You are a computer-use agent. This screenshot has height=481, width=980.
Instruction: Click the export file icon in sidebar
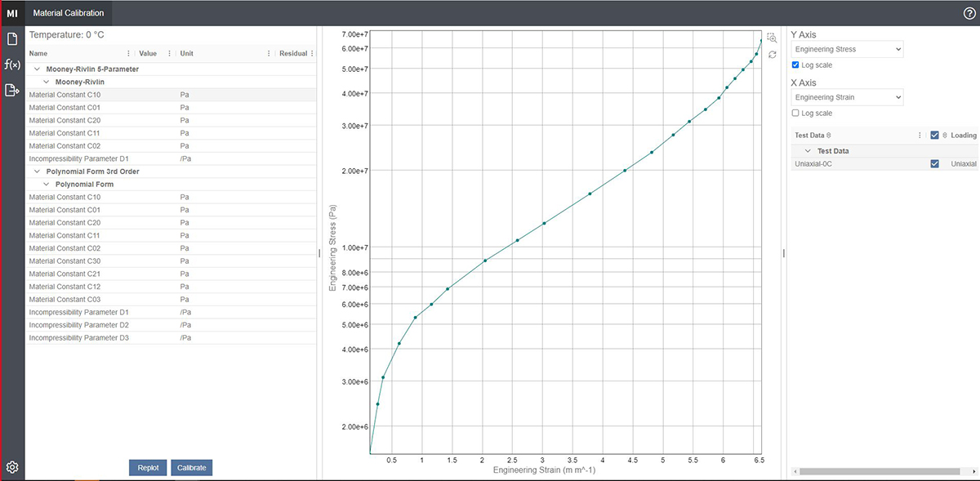click(x=12, y=90)
